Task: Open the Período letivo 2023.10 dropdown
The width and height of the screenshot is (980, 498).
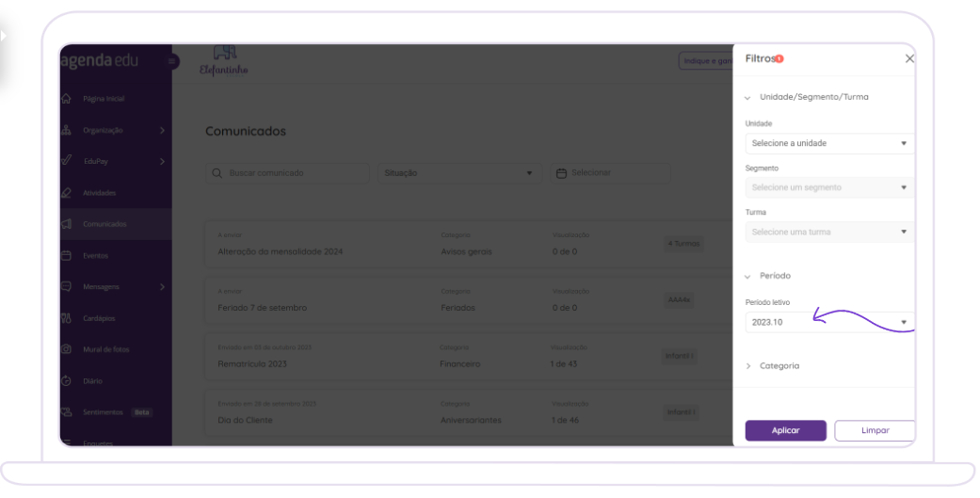Action: pyautogui.click(x=829, y=322)
